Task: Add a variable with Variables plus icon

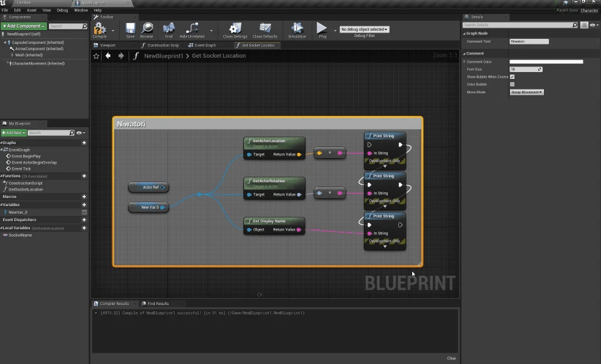Action: point(84,205)
